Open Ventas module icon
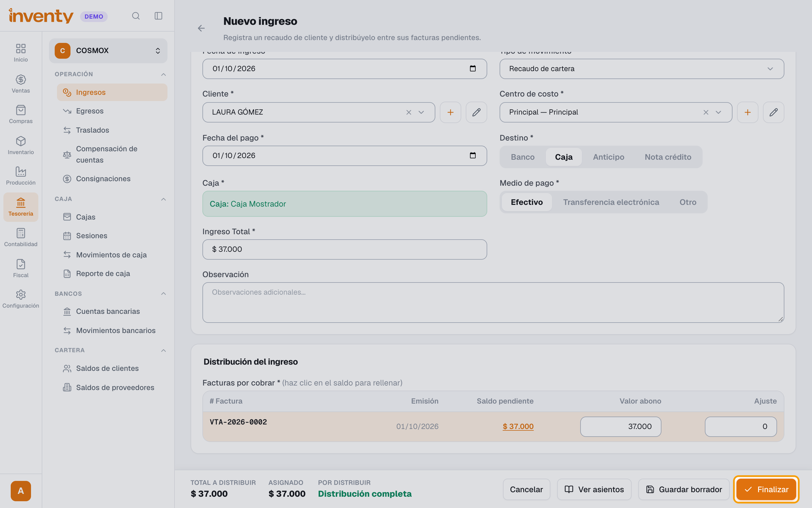The width and height of the screenshot is (812, 508). tap(21, 84)
